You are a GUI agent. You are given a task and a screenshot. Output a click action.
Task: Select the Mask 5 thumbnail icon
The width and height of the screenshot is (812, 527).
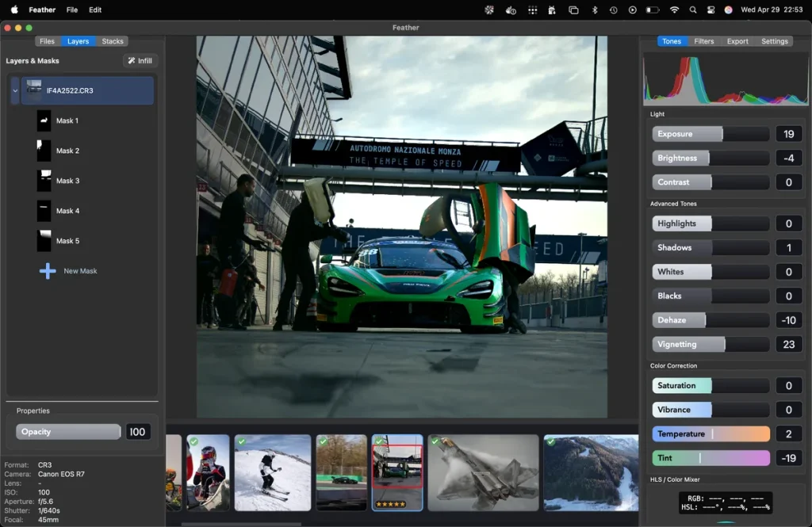point(44,241)
